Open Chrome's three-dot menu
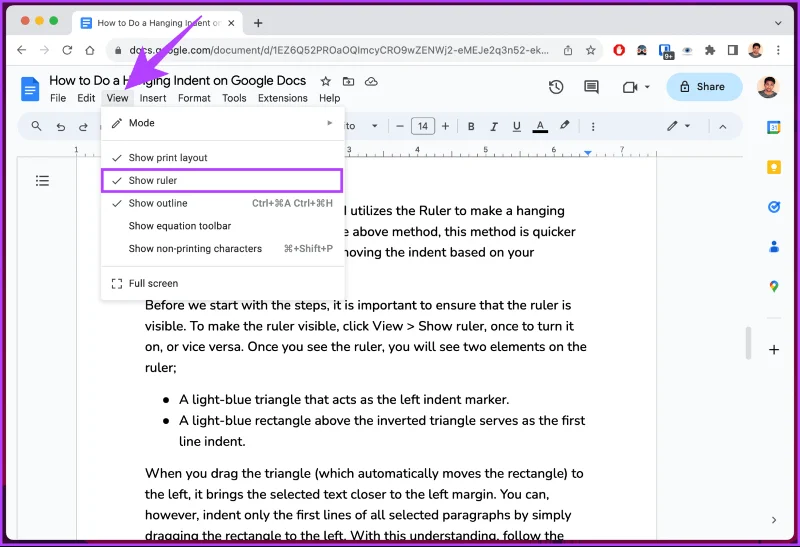Viewport: 800px width, 547px height. click(778, 50)
